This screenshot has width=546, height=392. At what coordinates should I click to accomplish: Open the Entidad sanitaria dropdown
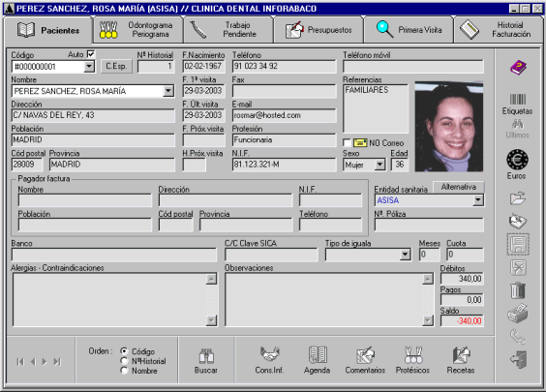[478, 200]
